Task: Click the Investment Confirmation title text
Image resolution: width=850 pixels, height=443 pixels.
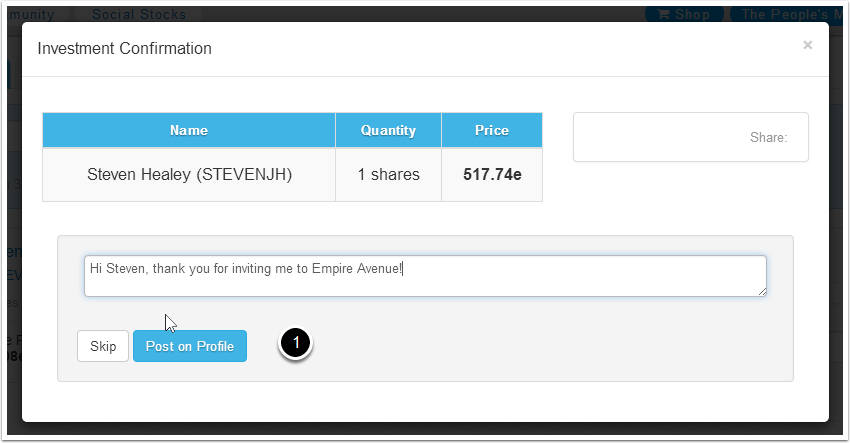Action: [x=124, y=48]
